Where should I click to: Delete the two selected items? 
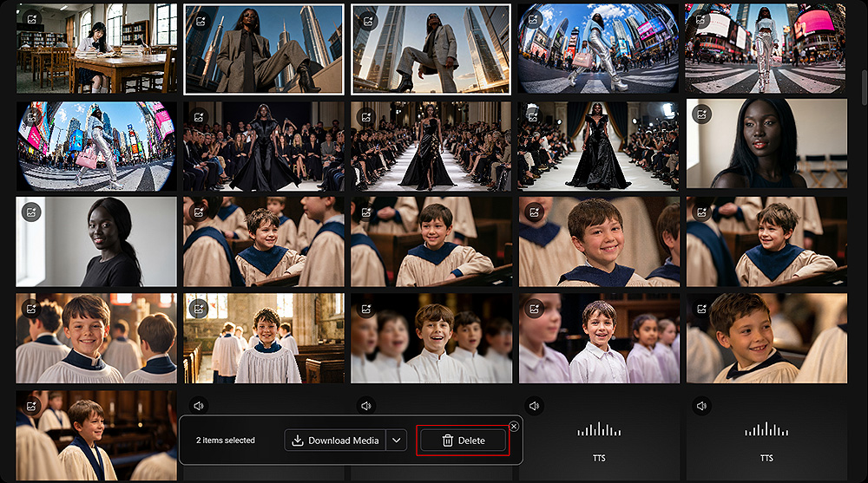[x=463, y=441]
